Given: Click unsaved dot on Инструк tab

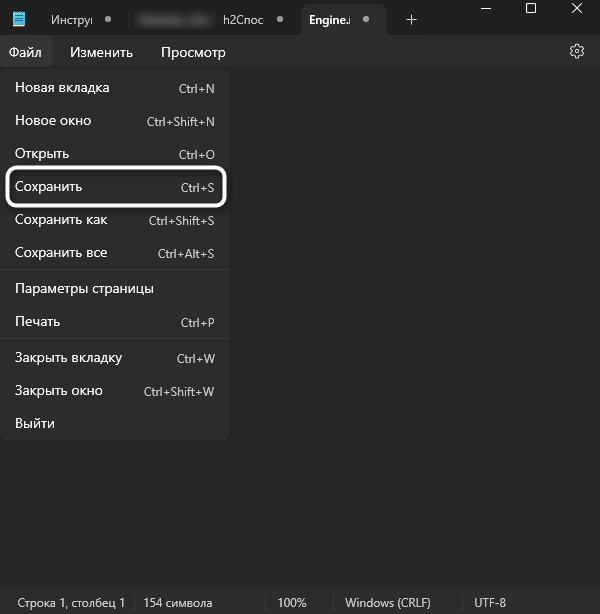Looking at the screenshot, I should tap(107, 20).
